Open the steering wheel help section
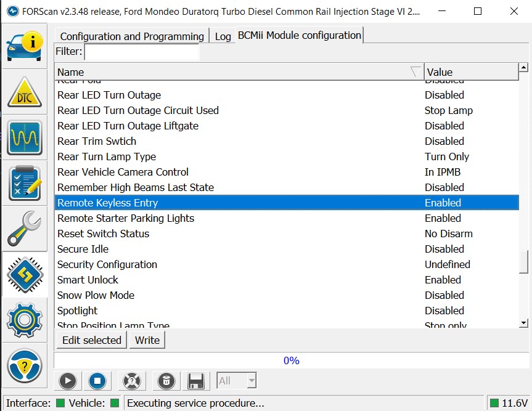The image size is (532, 411). 25,365
